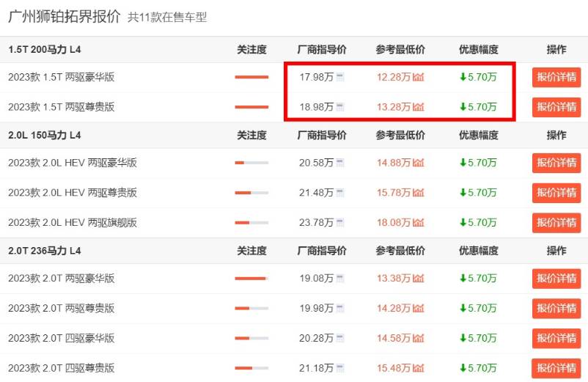Click the 广州狮铂拓界报价 page title
Image resolution: width=588 pixels, height=382 pixels.
64,16
